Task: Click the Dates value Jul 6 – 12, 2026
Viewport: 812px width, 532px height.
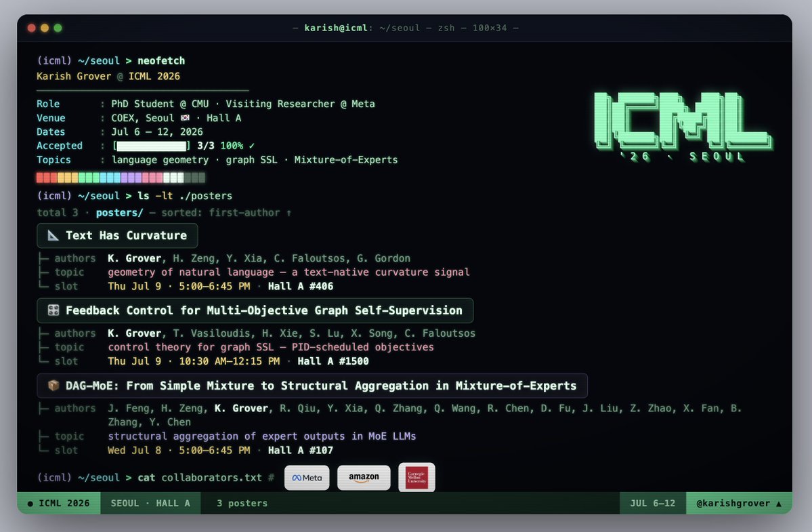Action: [x=157, y=132]
